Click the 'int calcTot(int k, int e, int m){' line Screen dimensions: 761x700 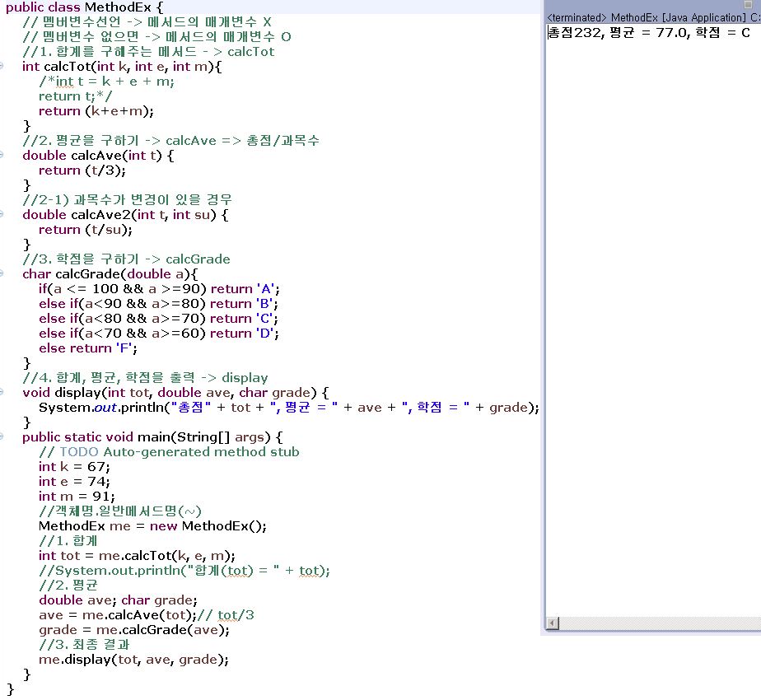pyautogui.click(x=122, y=67)
